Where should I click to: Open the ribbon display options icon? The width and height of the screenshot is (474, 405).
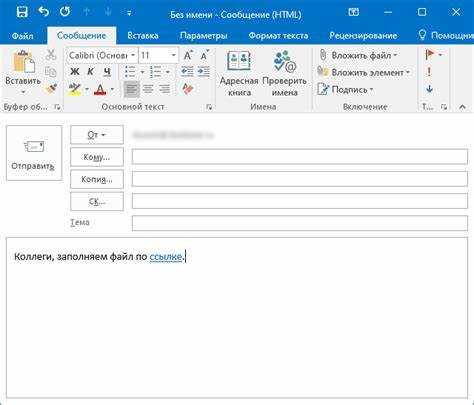(354, 12)
